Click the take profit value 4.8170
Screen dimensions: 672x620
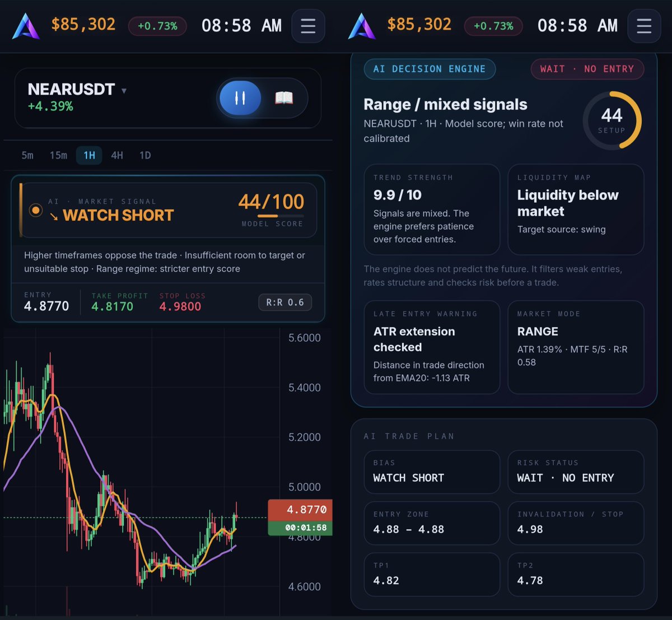[112, 306]
